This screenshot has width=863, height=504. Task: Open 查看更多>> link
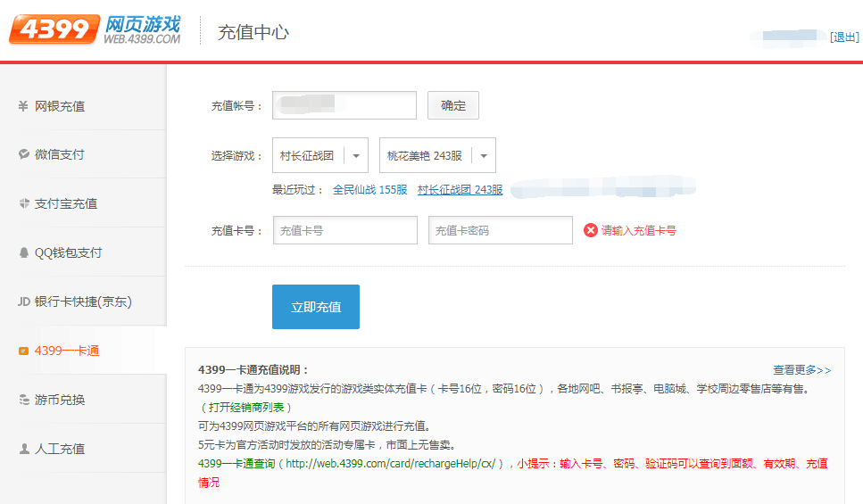[x=802, y=369]
